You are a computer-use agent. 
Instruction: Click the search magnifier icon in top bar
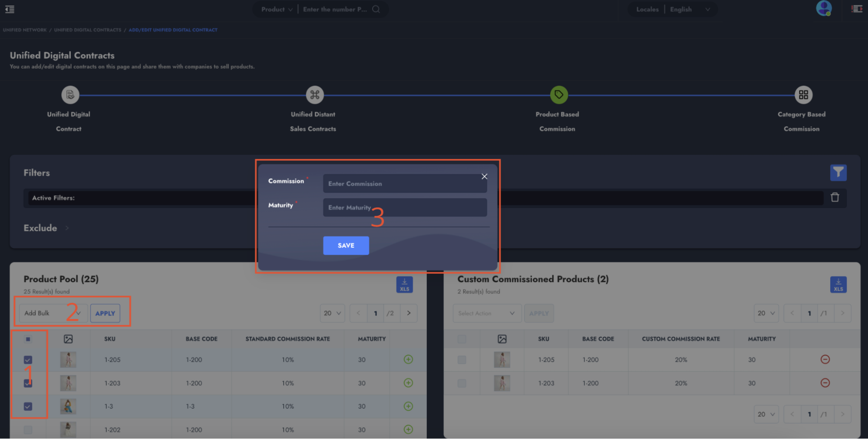pyautogui.click(x=376, y=9)
